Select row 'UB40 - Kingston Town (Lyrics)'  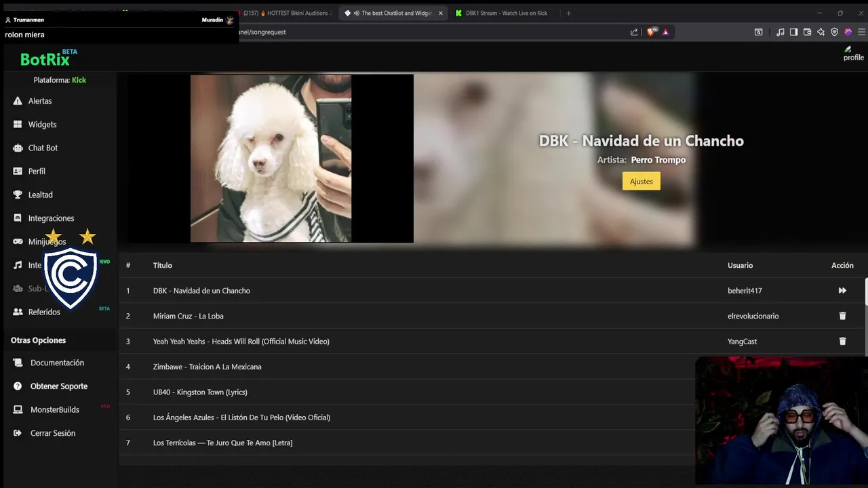coord(407,392)
